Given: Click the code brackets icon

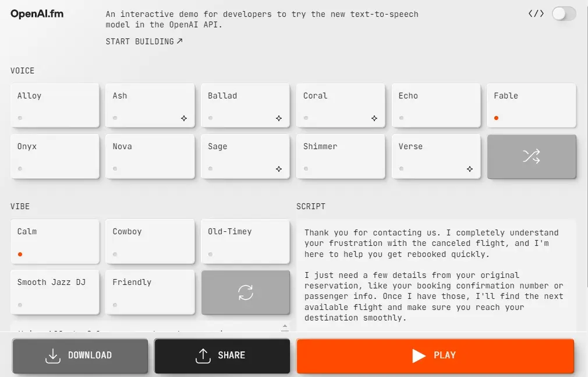Looking at the screenshot, I should click(536, 14).
